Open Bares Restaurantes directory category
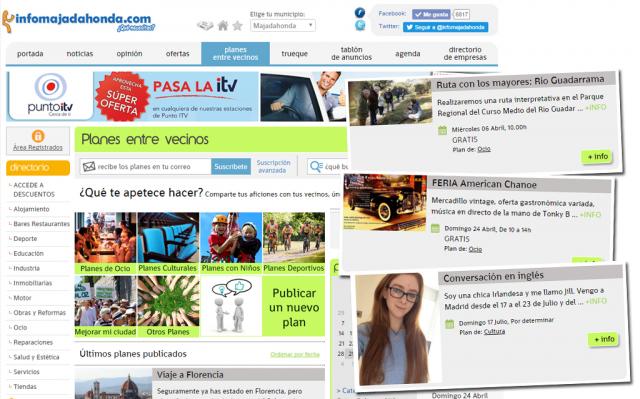Screen dimensions: 640x399 point(42,224)
